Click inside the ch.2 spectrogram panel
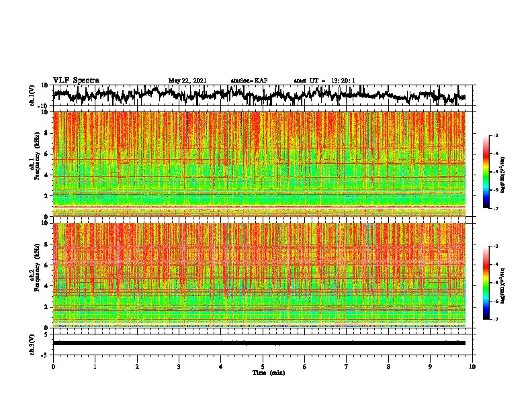This screenshot has width=532, height=411. tap(259, 275)
